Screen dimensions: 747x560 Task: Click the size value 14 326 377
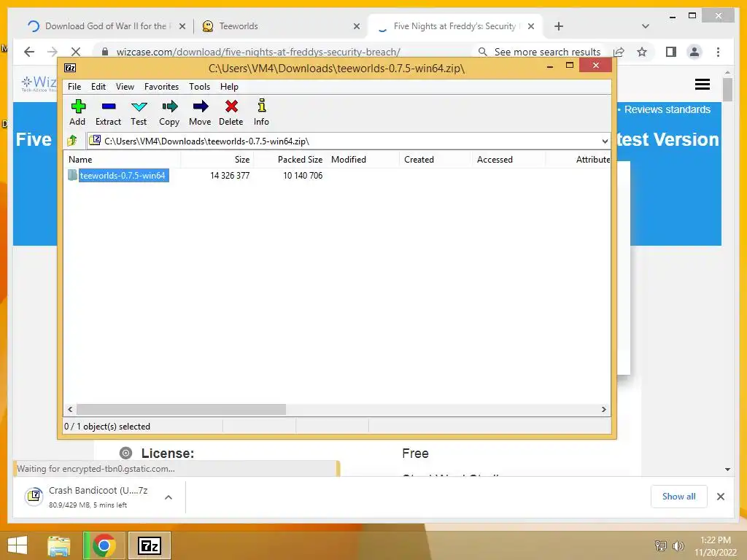[230, 175]
